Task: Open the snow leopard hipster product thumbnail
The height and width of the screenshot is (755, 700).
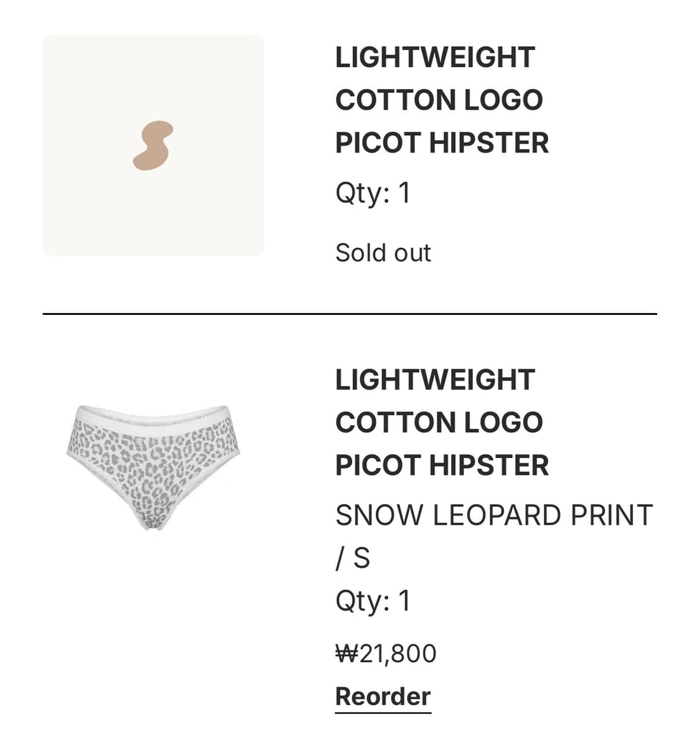Action: 154,467
